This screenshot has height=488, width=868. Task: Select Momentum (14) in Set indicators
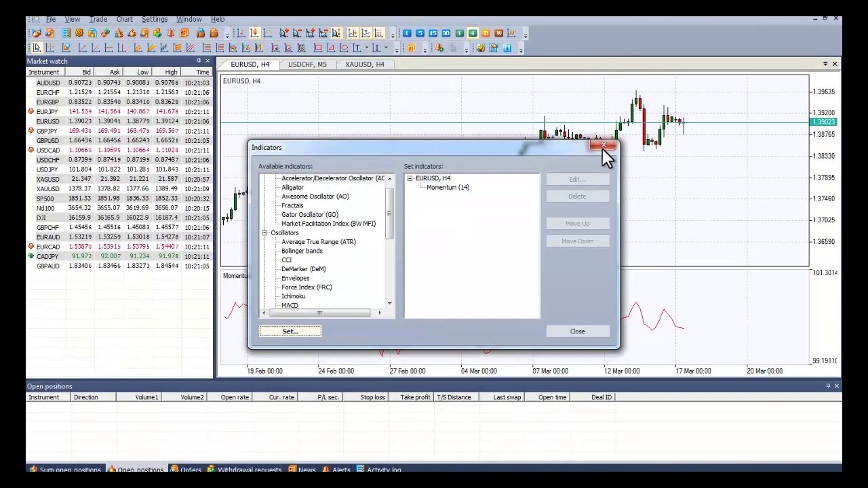pos(448,187)
